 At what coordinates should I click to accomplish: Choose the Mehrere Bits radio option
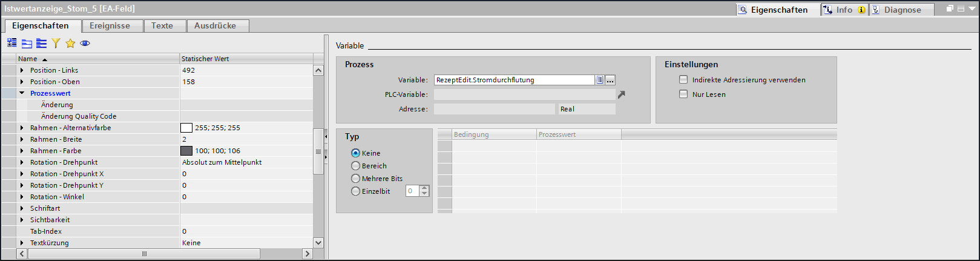click(x=355, y=179)
